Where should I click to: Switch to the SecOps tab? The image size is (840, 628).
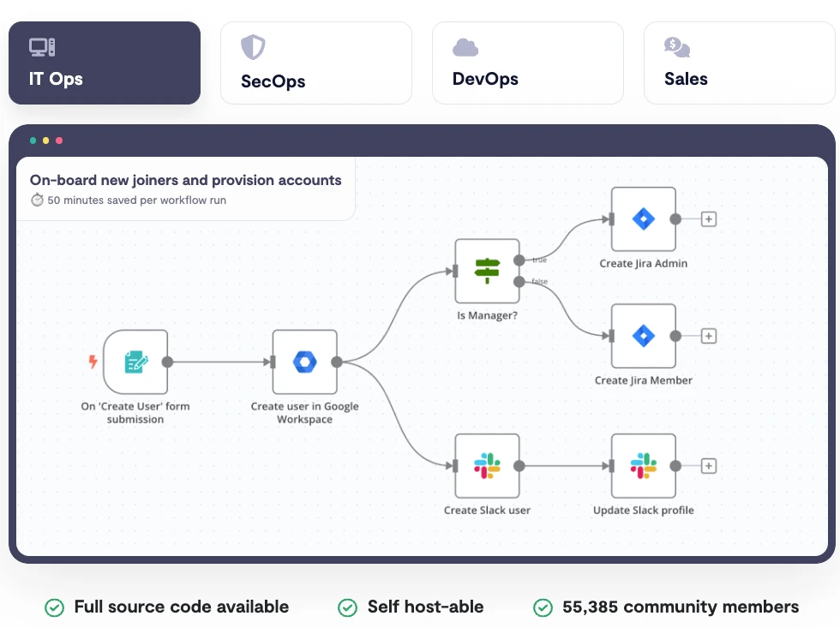(x=316, y=63)
